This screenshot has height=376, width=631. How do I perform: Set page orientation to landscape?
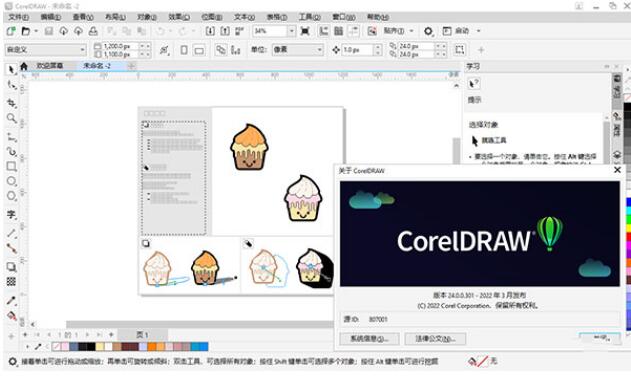click(x=199, y=50)
